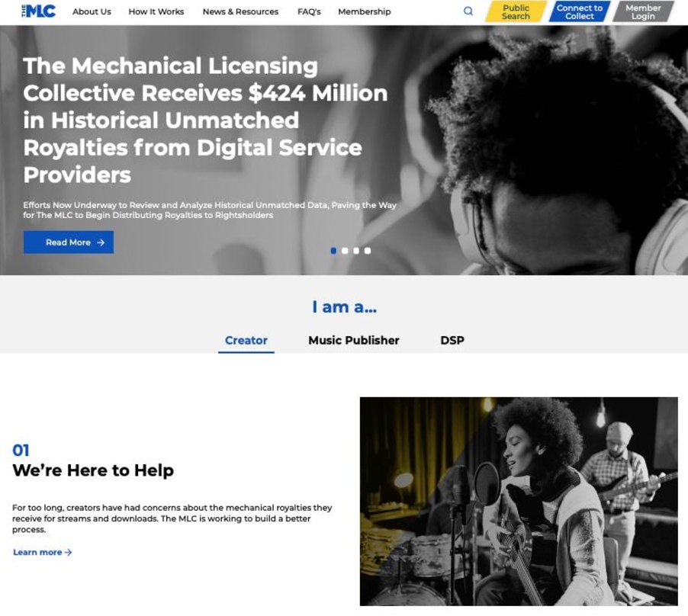
Task: Click the yellow Public Search button
Action: (516, 12)
